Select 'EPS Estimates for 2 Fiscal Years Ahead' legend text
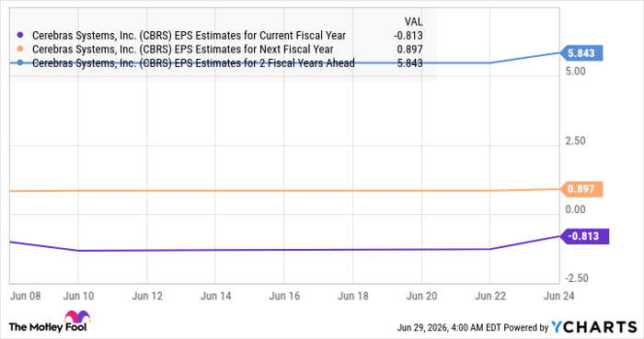 (265, 63)
